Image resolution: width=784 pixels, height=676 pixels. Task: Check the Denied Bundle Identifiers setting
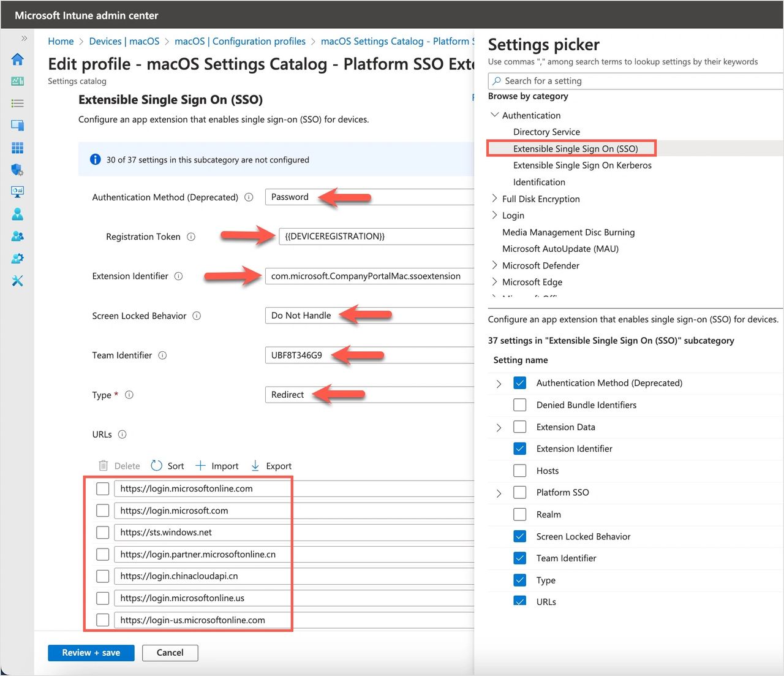520,405
